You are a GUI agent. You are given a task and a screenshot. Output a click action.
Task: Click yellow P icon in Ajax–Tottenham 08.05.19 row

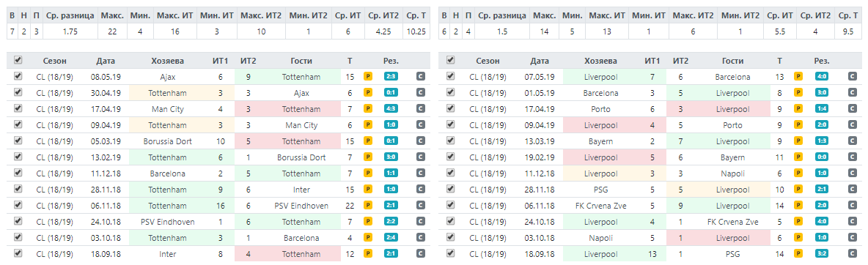click(367, 78)
